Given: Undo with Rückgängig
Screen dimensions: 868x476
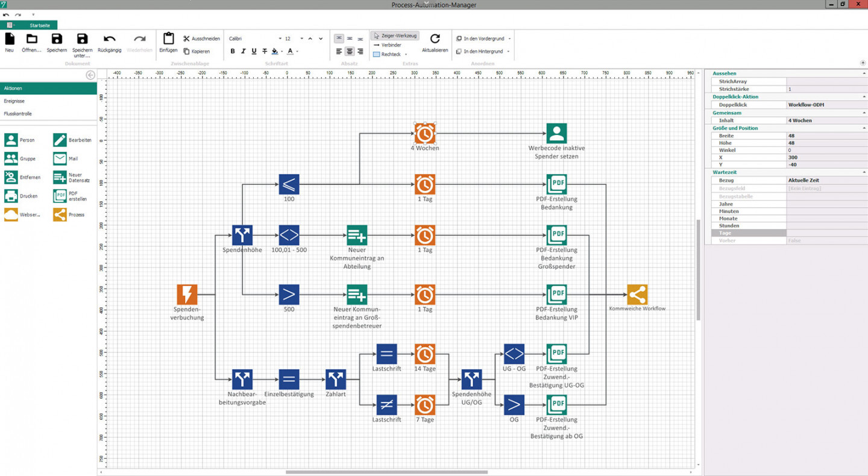Looking at the screenshot, I should pyautogui.click(x=109, y=42).
